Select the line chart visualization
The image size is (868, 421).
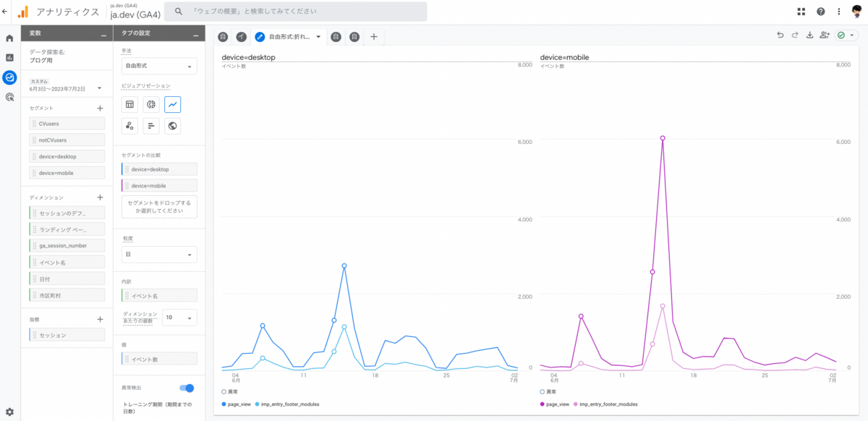172,104
